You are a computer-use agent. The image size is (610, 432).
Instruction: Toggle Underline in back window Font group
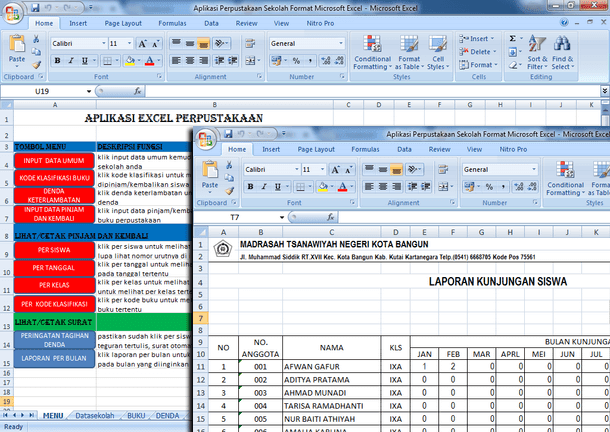click(x=84, y=60)
